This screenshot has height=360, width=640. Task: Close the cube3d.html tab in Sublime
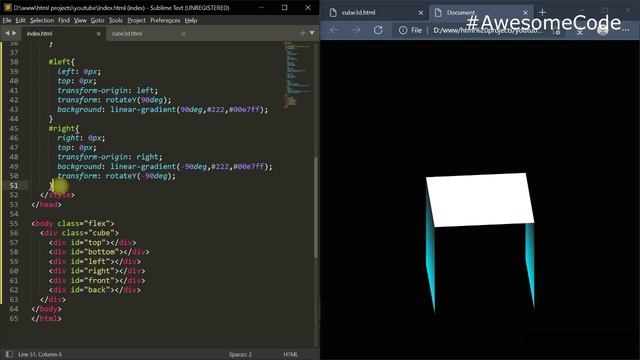[184, 34]
